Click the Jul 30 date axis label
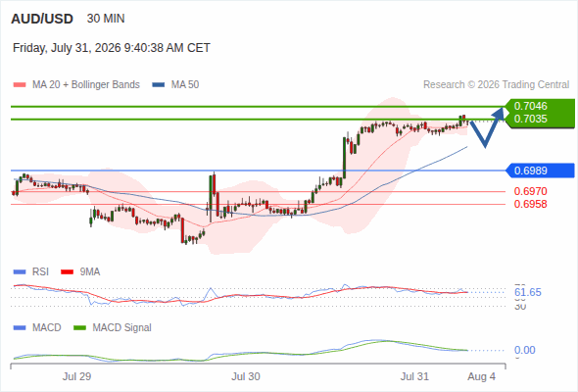The width and height of the screenshot is (578, 392). (246, 376)
